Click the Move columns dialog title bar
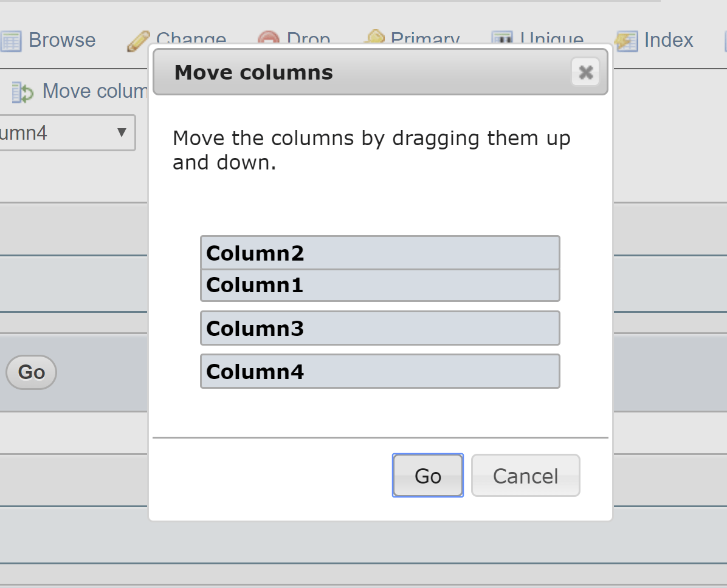The height and width of the screenshot is (588, 727). [x=253, y=72]
